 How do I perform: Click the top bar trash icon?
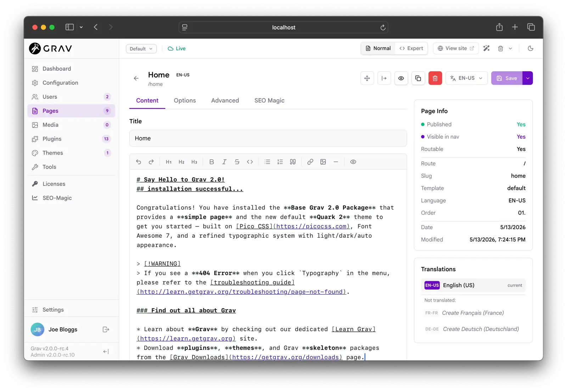pos(500,49)
